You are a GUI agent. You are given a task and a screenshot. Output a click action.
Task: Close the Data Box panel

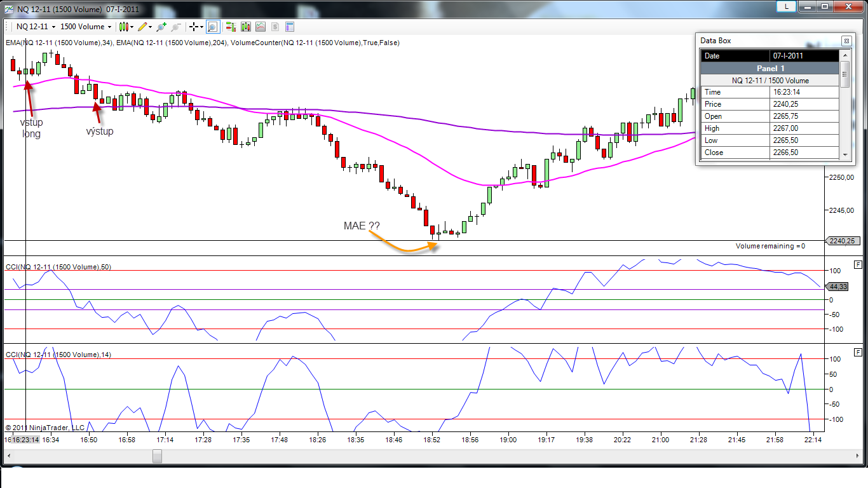846,41
